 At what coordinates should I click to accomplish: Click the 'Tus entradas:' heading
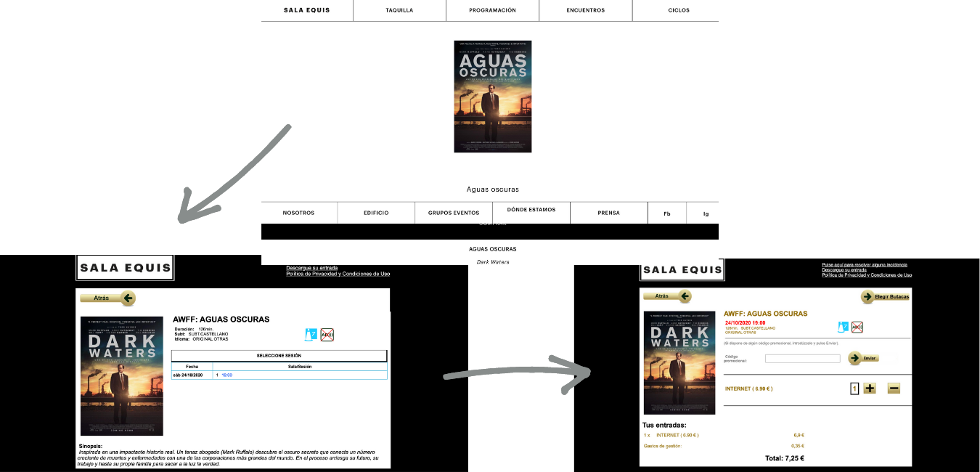pos(664,425)
